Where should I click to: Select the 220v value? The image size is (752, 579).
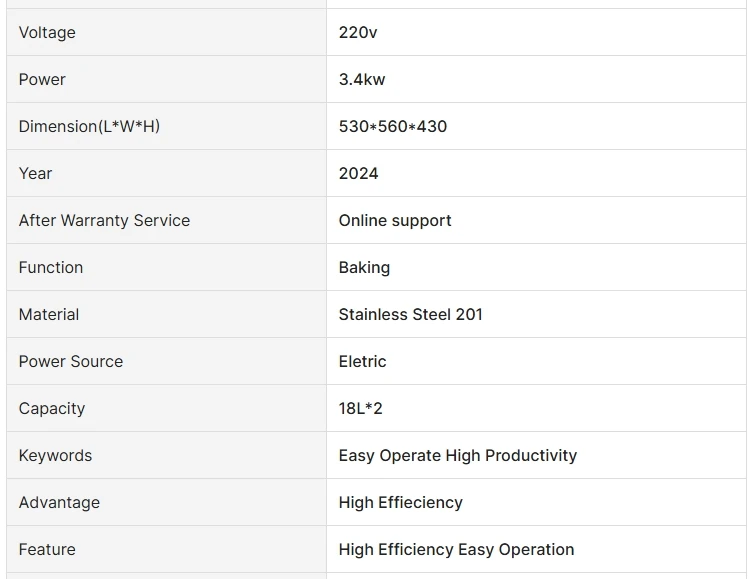tap(358, 33)
